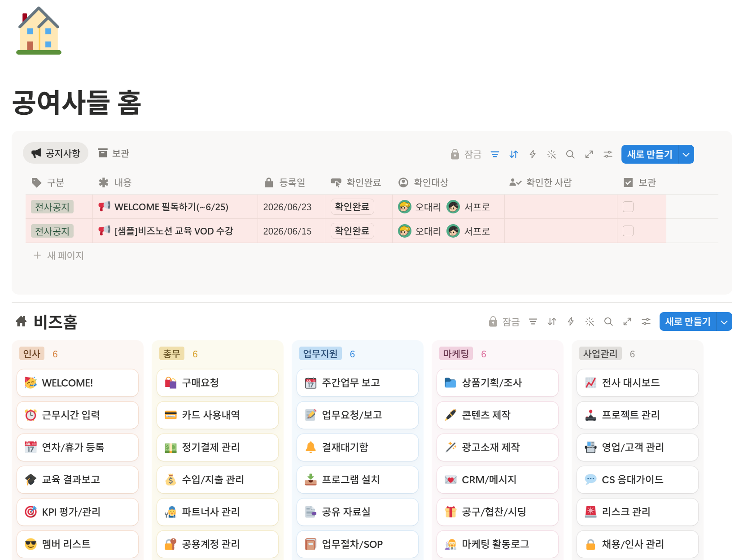Open search icon in 공지사항 toolbar

point(570,154)
